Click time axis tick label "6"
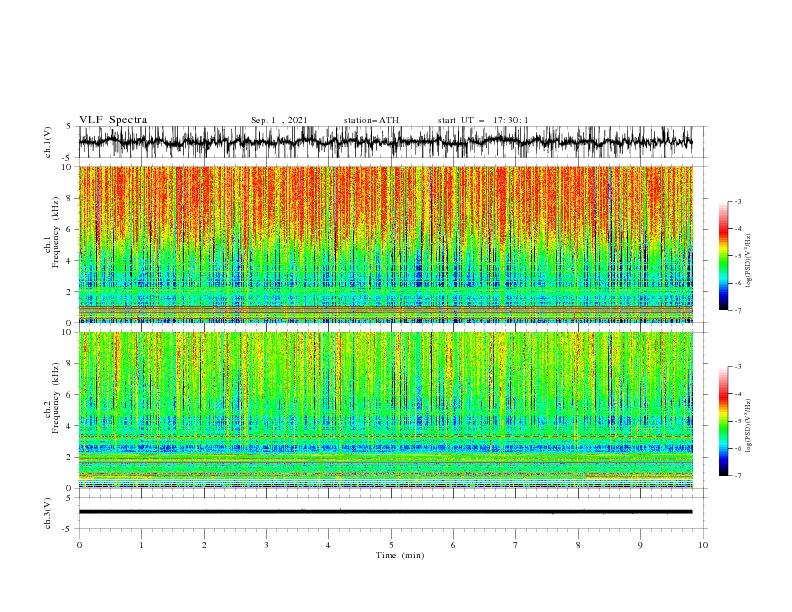The image size is (792, 612). (x=453, y=545)
